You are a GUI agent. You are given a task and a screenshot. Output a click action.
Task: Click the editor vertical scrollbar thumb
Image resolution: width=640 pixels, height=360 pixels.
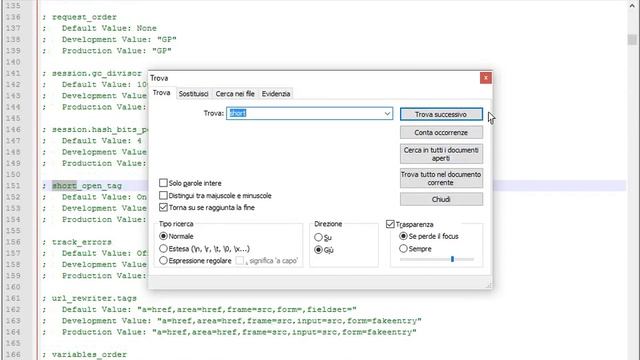point(632,39)
